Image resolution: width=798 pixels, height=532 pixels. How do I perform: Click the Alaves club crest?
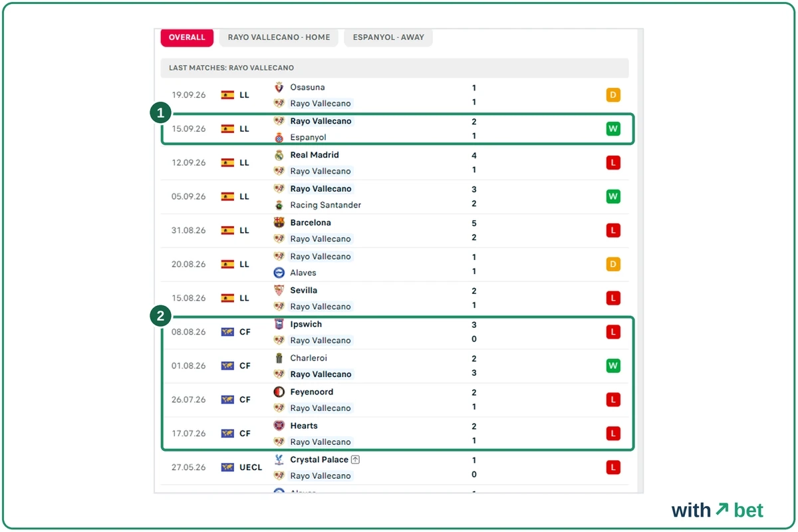pos(279,273)
